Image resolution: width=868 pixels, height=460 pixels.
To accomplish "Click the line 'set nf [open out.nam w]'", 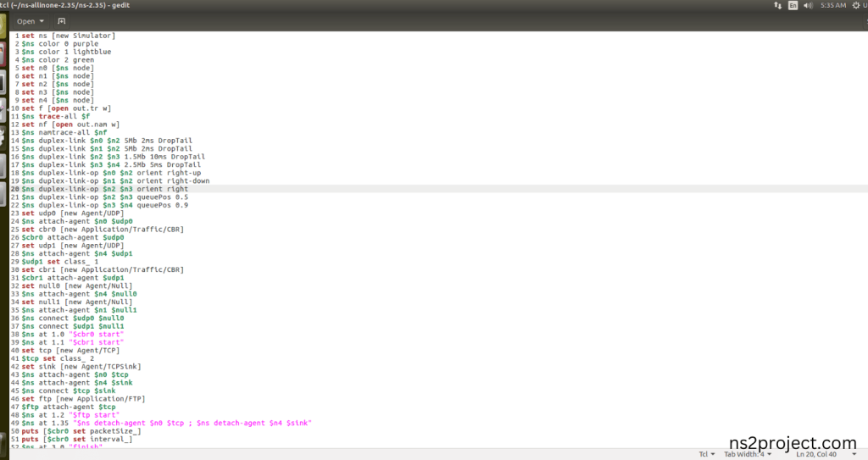I will [70, 124].
